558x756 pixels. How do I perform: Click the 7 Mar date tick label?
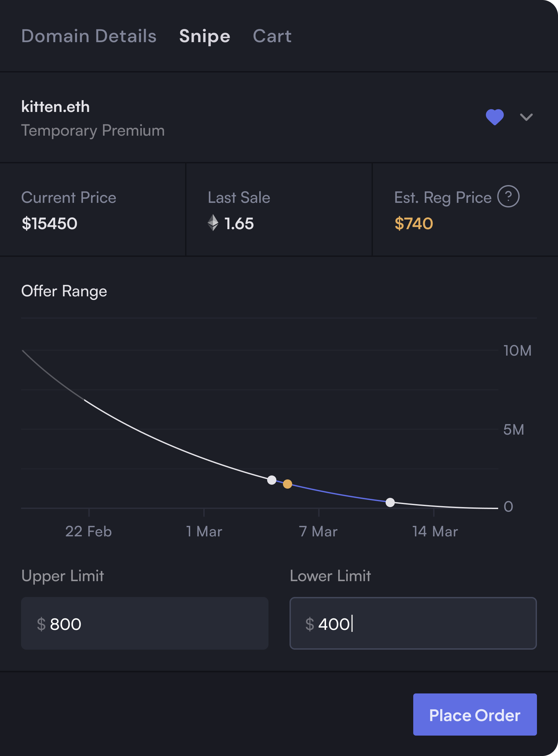(x=318, y=531)
